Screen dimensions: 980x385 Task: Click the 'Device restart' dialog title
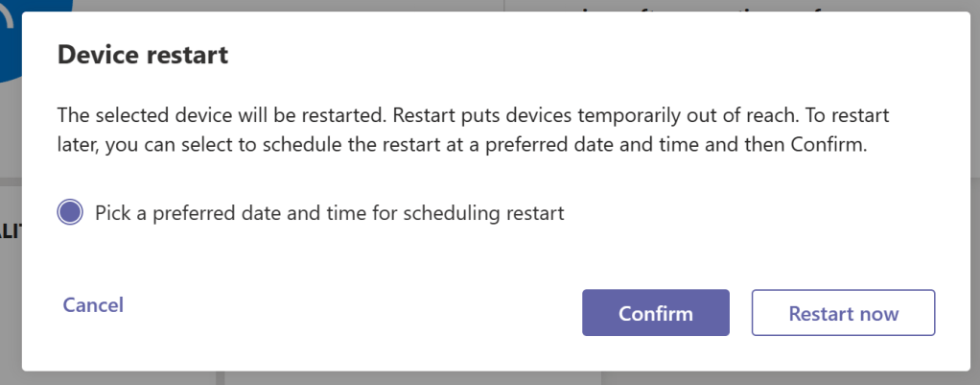click(x=143, y=55)
